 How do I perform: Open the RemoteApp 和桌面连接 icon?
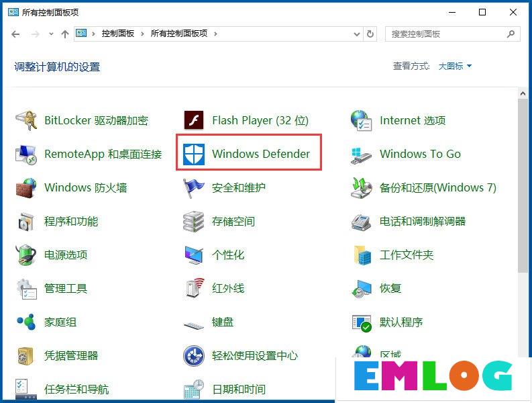pos(26,154)
